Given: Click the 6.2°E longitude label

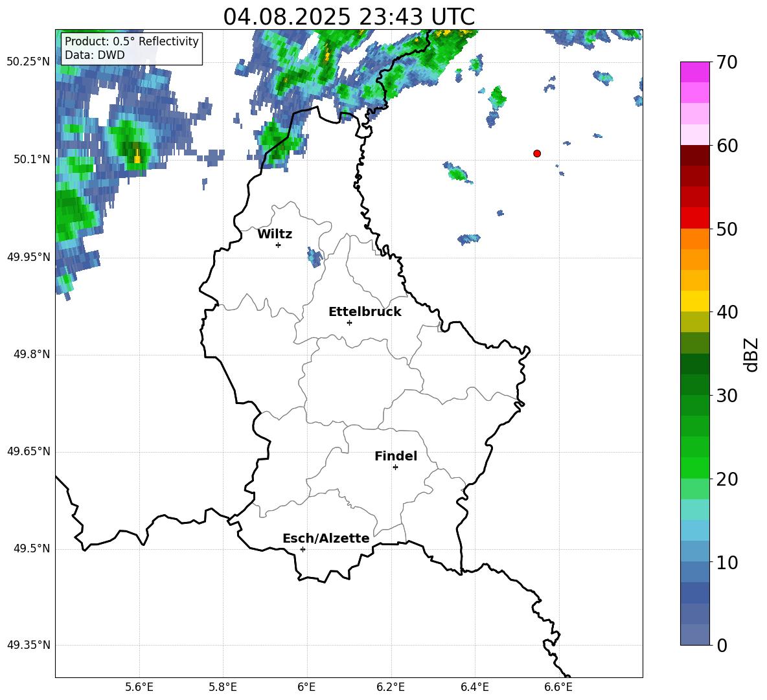Looking at the screenshot, I should (391, 687).
